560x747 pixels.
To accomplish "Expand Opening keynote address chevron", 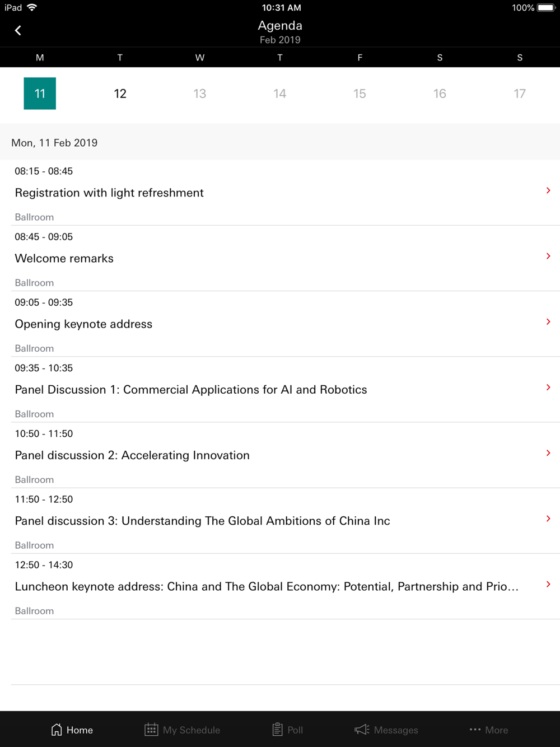I will click(548, 321).
